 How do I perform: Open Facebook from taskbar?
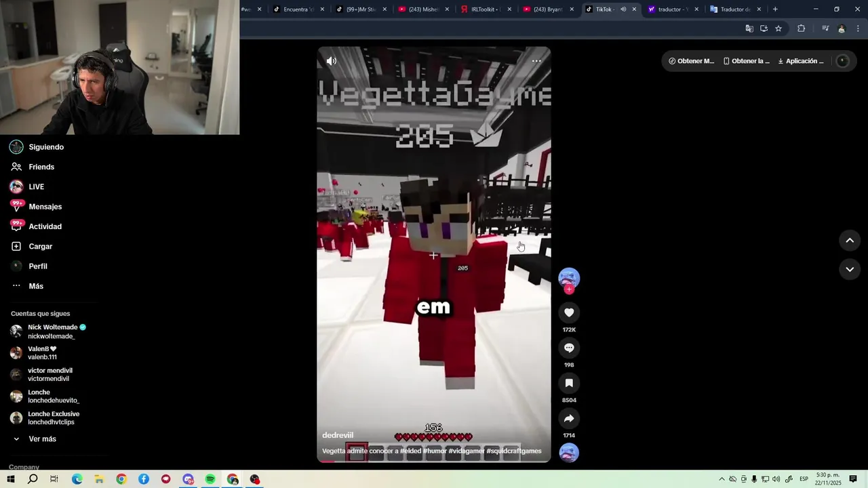(144, 479)
